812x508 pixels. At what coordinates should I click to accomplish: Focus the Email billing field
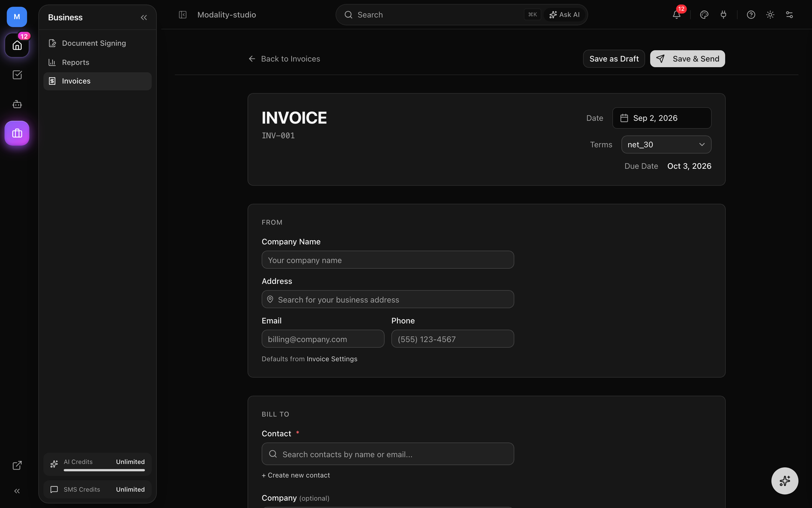tap(323, 339)
